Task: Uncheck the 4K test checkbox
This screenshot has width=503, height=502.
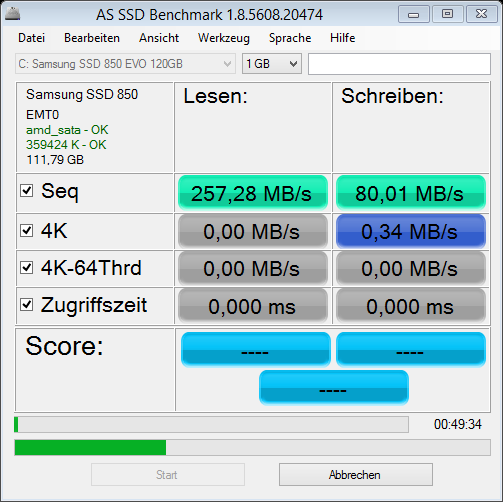Action: 27,230
